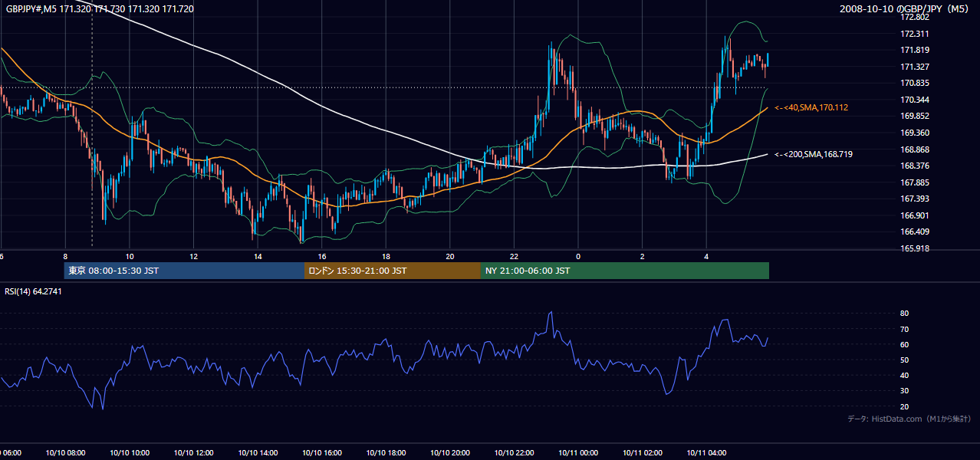The width and height of the screenshot is (980, 460).
Task: Click hour label 22 under the price chart
Action: tap(514, 257)
